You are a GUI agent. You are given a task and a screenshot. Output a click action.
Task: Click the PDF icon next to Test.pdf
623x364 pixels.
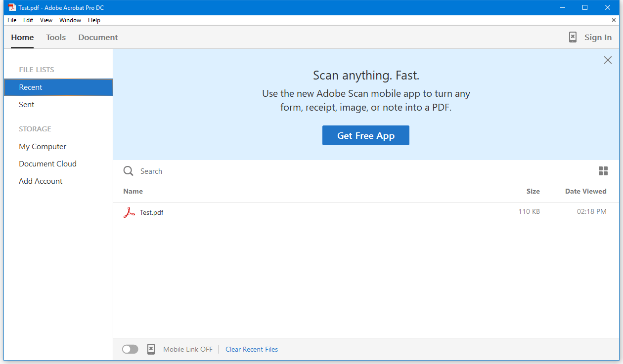[x=129, y=212]
